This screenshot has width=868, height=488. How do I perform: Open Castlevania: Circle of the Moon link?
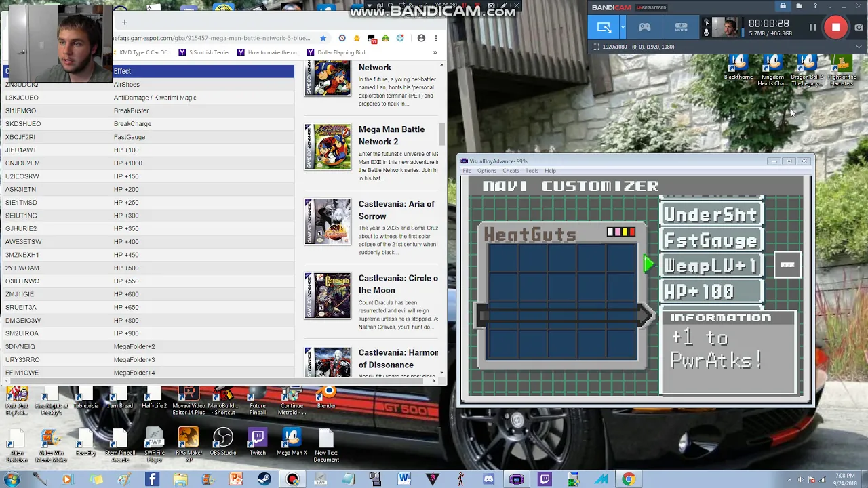coord(398,284)
